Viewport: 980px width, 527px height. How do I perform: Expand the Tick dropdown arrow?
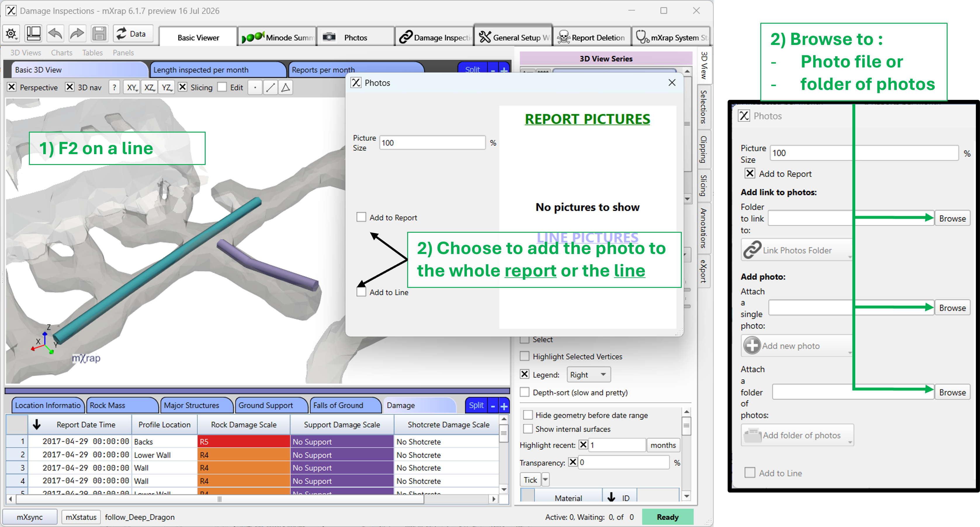click(x=546, y=479)
